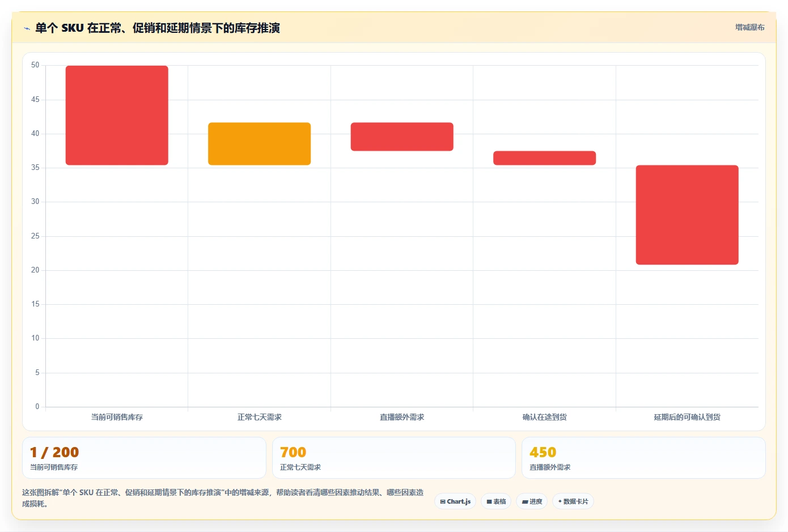Click the red bar for 延期后的可确认到货

(x=687, y=215)
